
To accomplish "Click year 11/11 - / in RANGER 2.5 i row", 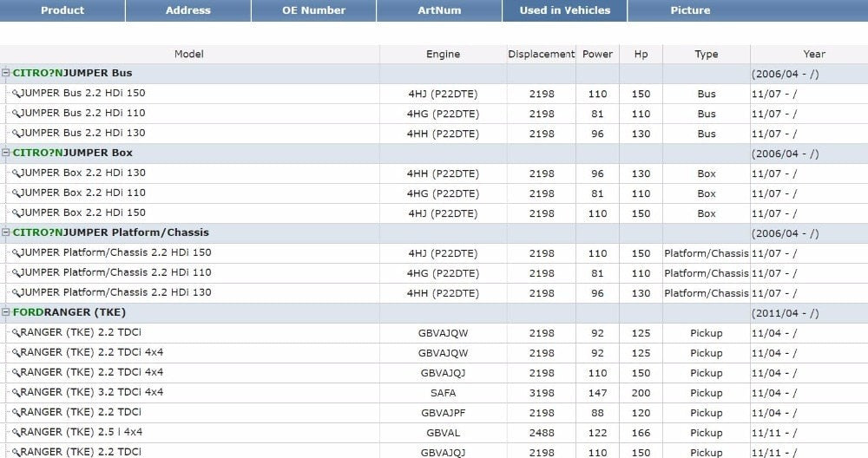I will pos(774,433).
